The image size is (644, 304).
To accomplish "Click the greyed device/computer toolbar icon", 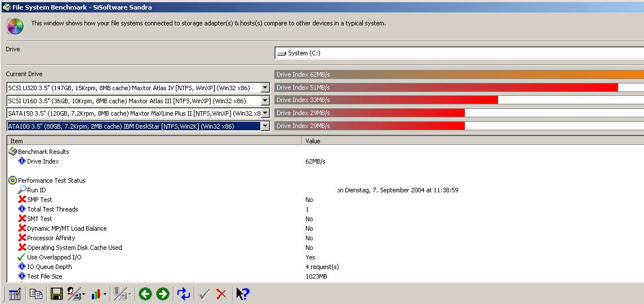I will pyautogui.click(x=121, y=294).
